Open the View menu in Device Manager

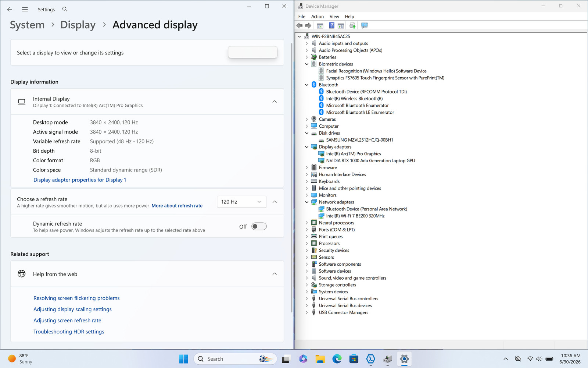334,17
